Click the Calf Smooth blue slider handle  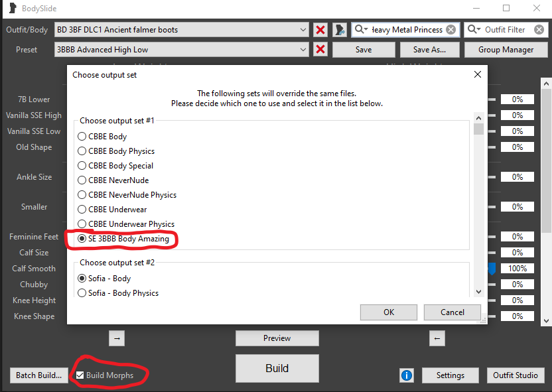pyautogui.click(x=492, y=269)
